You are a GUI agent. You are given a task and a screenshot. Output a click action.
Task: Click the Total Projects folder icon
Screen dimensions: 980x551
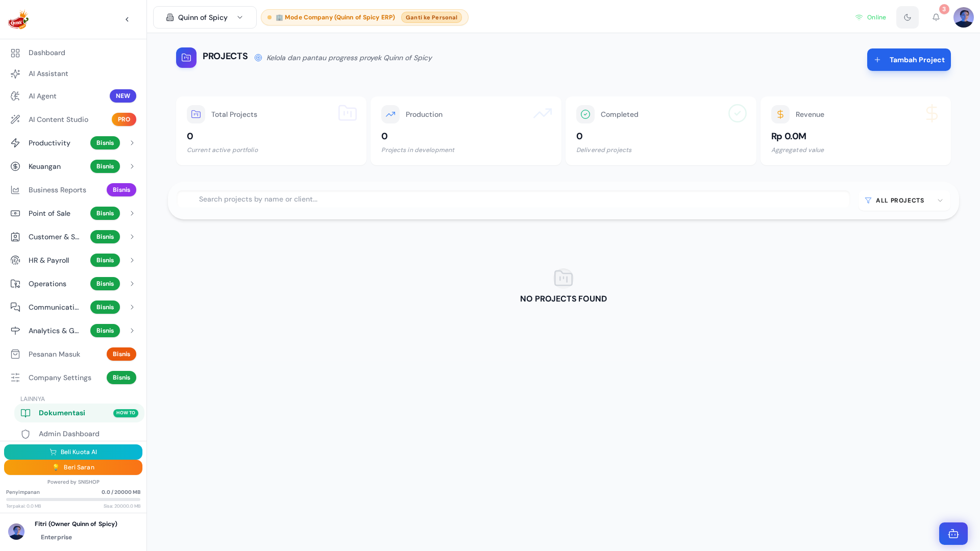pos(196,114)
